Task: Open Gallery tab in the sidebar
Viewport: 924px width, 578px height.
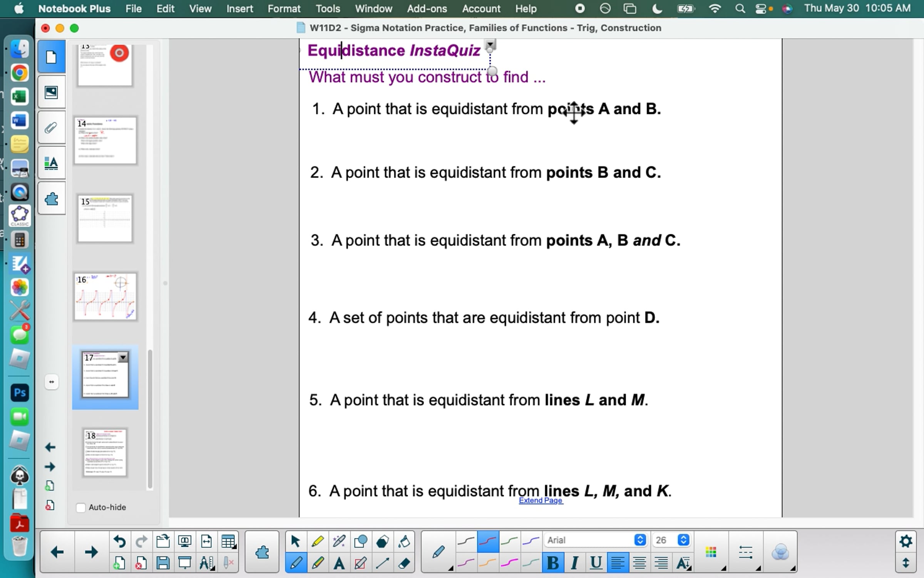Action: 51,92
